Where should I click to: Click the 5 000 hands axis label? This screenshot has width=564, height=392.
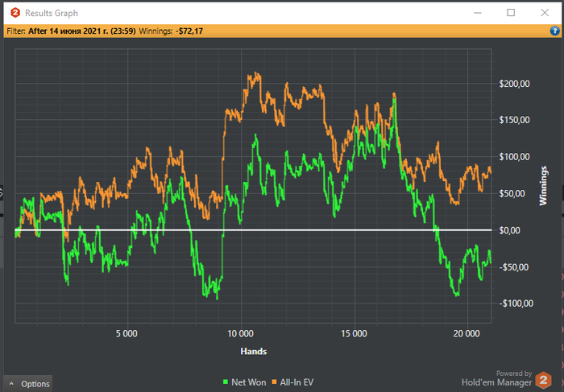click(x=126, y=334)
